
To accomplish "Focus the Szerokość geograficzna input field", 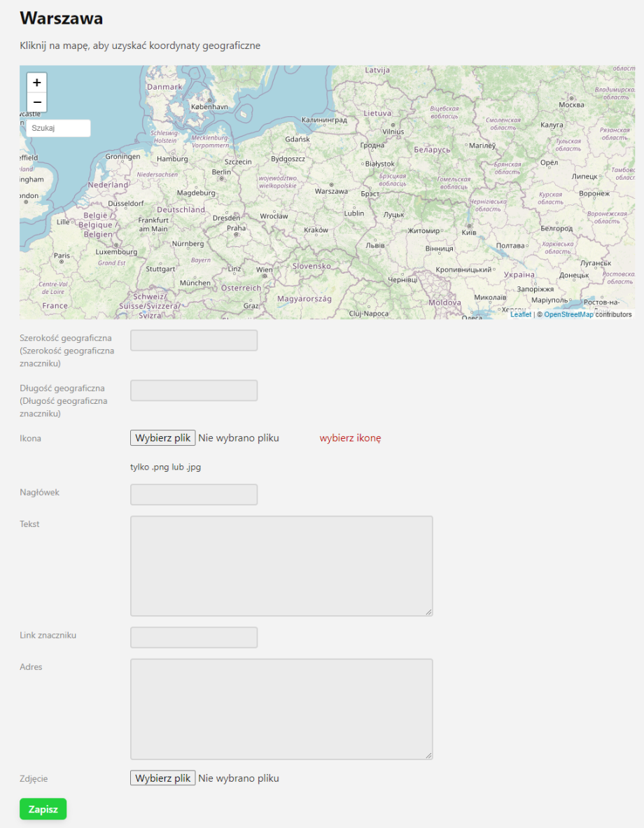I will [194, 340].
